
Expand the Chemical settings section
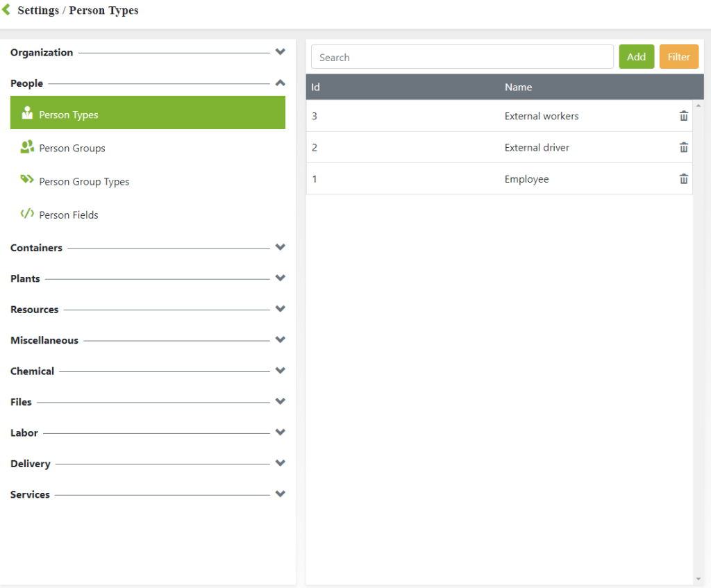point(280,371)
